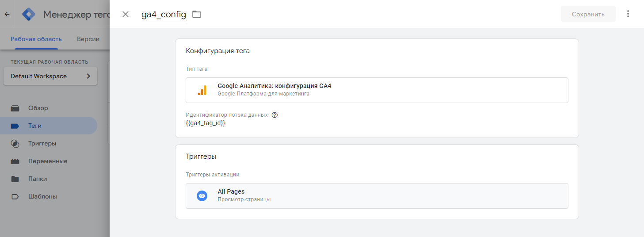The width and height of the screenshot is (644, 237).
Task: Click the All Pages trigger eye icon
Action: pos(202,196)
